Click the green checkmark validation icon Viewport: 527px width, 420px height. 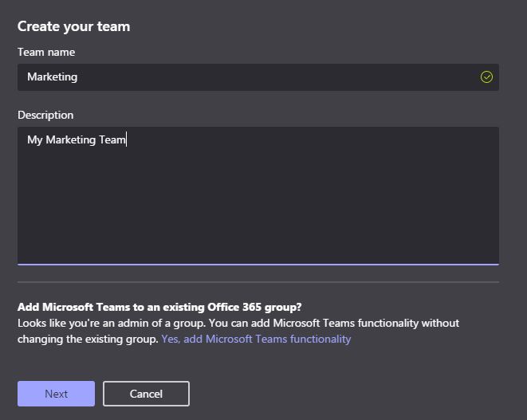486,77
